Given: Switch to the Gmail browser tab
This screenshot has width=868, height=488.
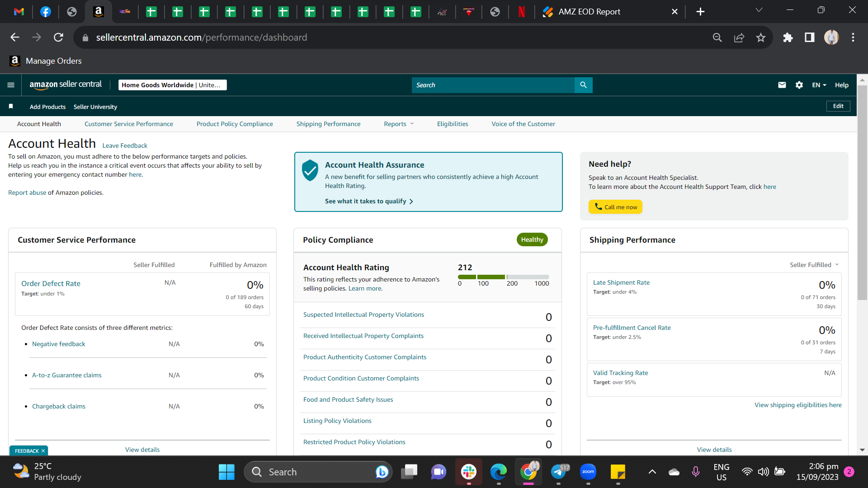Looking at the screenshot, I should pyautogui.click(x=19, y=12).
